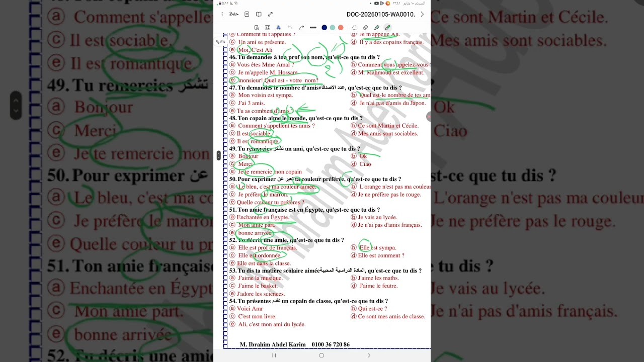Undo the last pen stroke
Screen dimensions: 644x362
(290, 28)
